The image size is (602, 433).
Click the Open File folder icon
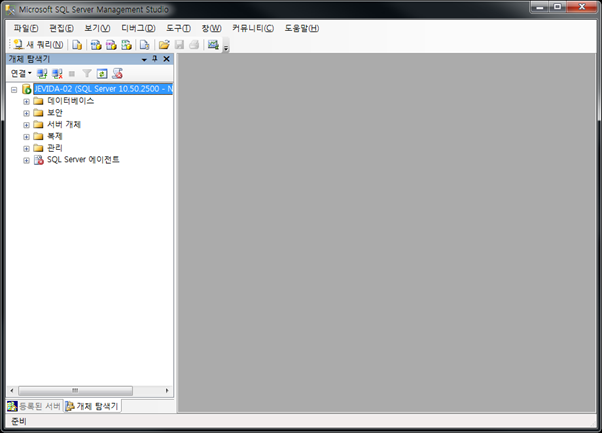coord(164,45)
